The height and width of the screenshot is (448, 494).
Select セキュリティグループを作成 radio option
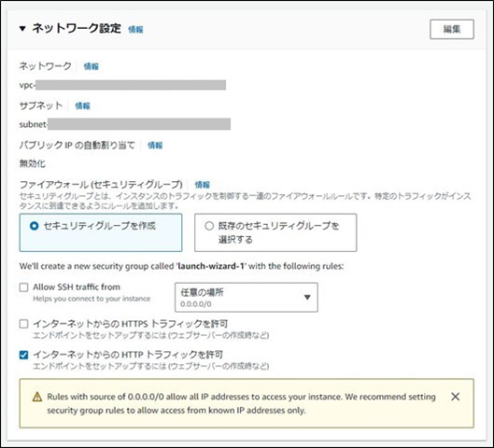pyautogui.click(x=34, y=226)
